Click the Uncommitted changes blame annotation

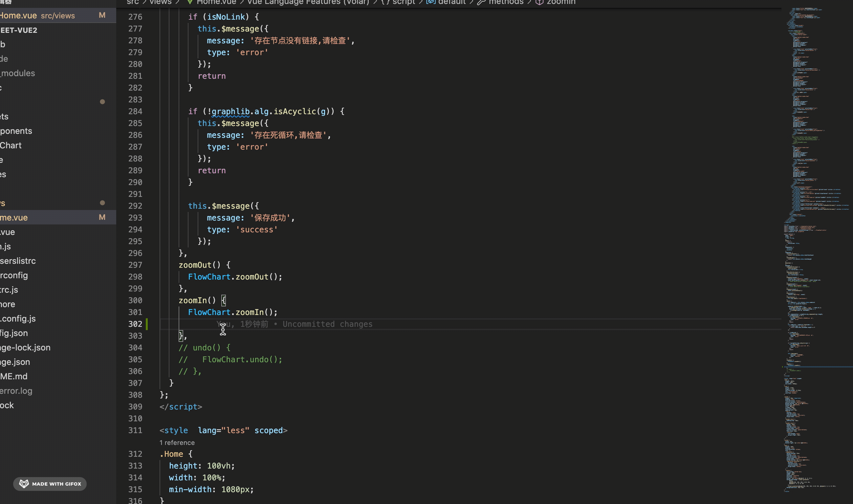(327, 324)
